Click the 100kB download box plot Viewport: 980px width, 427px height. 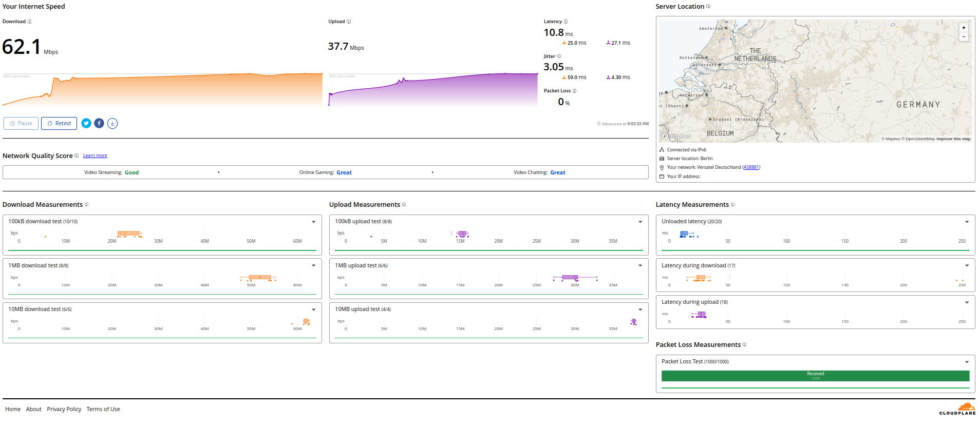pos(129,234)
